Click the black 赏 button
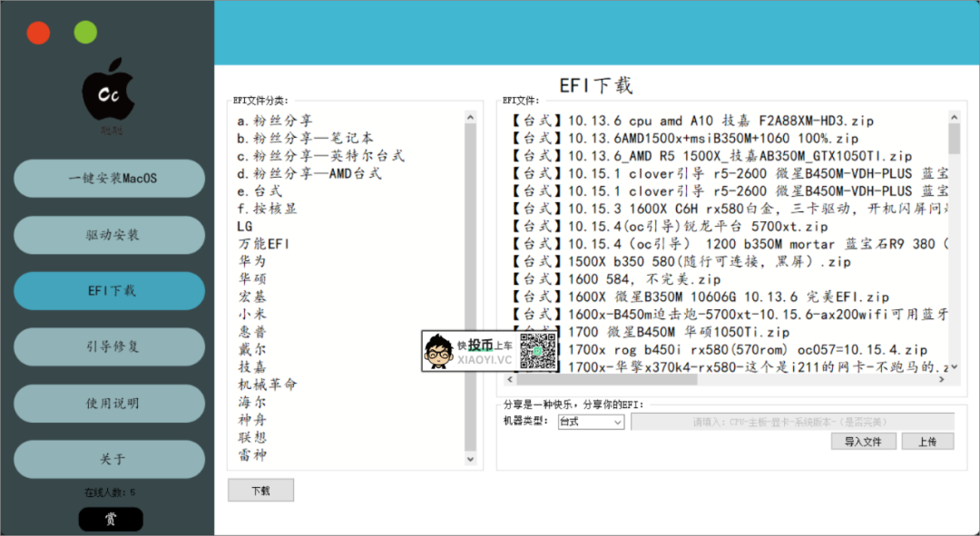 pyautogui.click(x=111, y=519)
